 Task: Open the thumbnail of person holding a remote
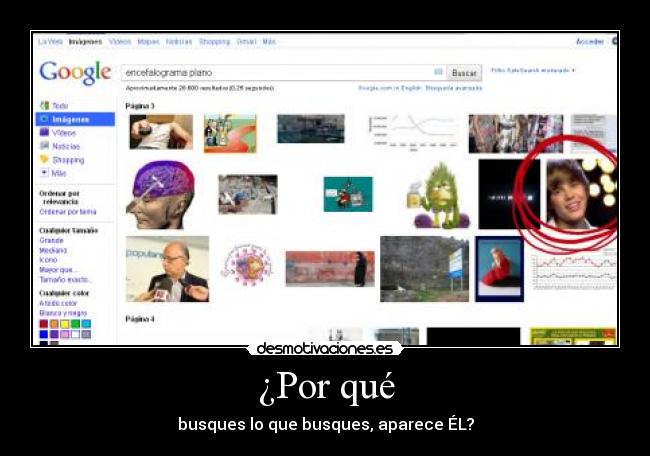click(161, 132)
